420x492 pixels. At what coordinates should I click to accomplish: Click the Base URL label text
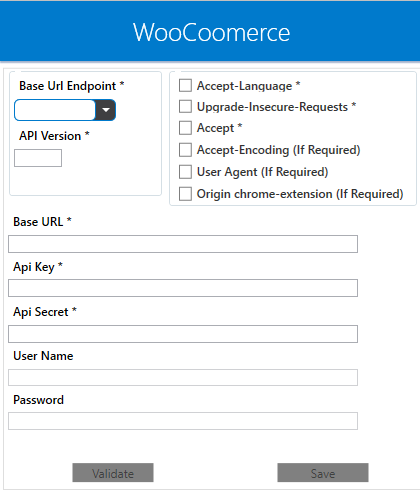coord(42,222)
